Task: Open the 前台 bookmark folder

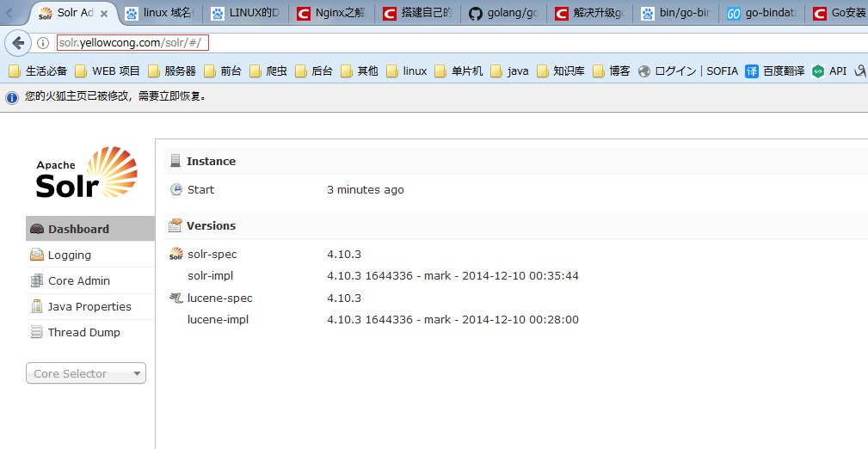Action: (x=223, y=71)
